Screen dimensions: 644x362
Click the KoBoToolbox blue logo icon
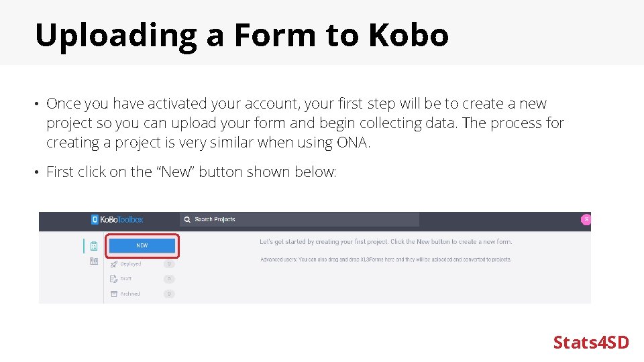click(x=95, y=219)
